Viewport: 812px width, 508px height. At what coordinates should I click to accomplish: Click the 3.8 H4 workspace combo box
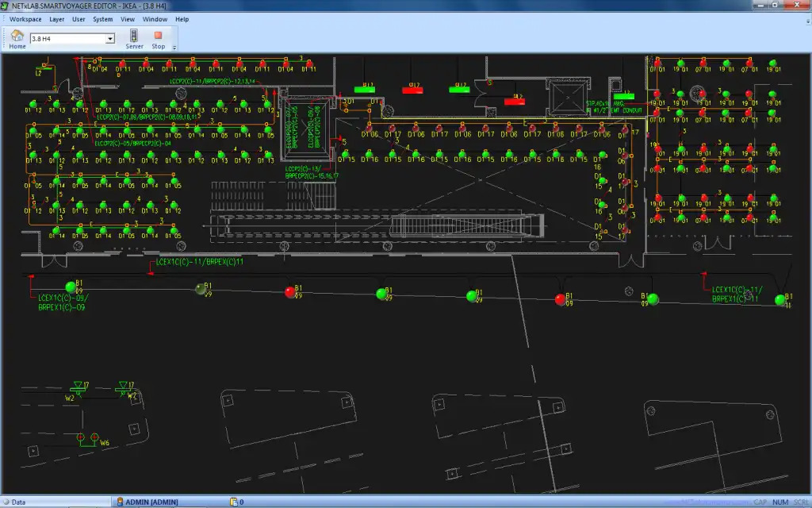(x=67, y=38)
